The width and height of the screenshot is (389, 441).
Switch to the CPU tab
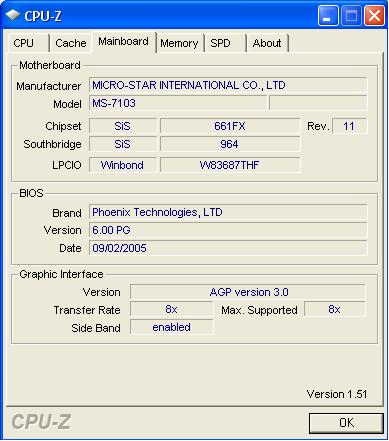point(28,43)
